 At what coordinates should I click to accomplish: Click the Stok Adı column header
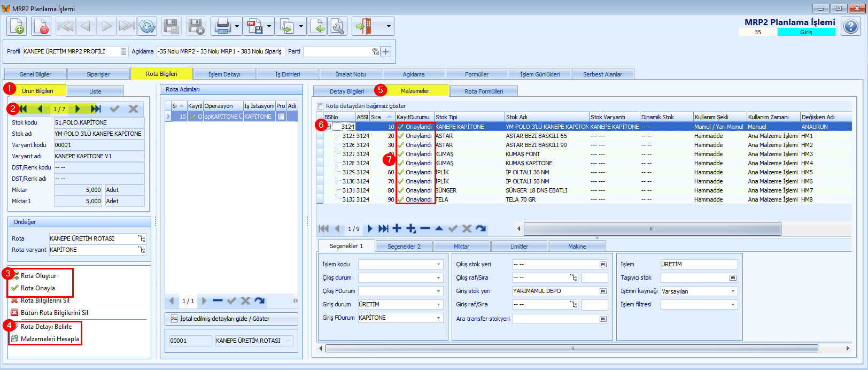(546, 117)
